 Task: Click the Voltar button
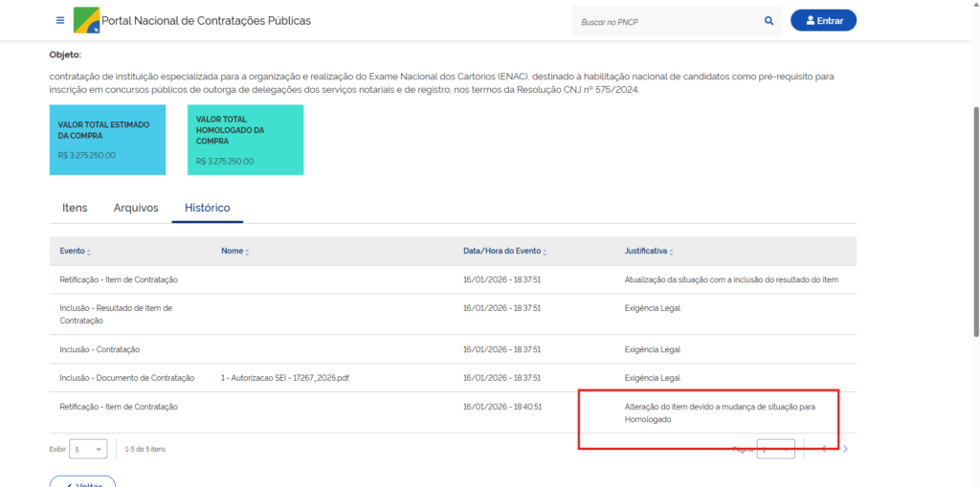82,483
